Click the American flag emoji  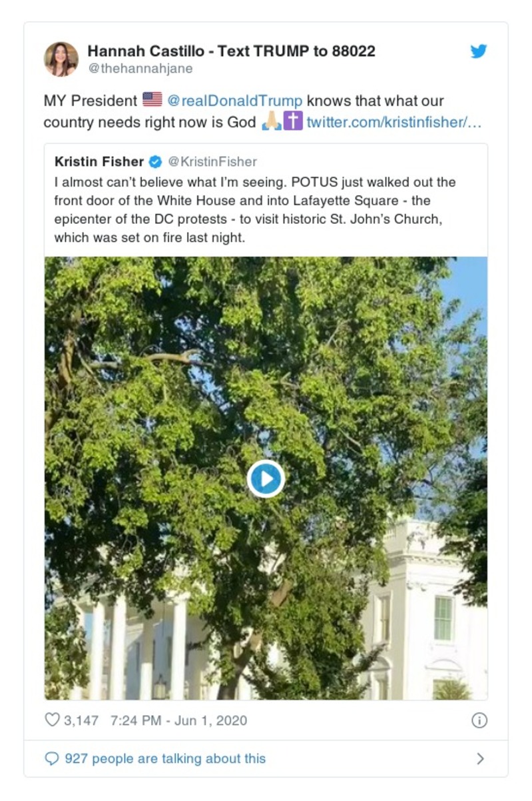[x=152, y=101]
